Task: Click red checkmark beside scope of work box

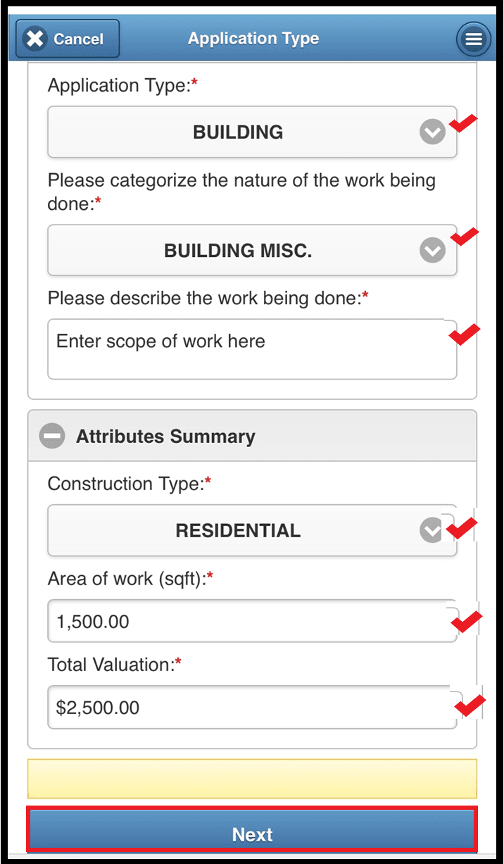Action: (x=464, y=334)
